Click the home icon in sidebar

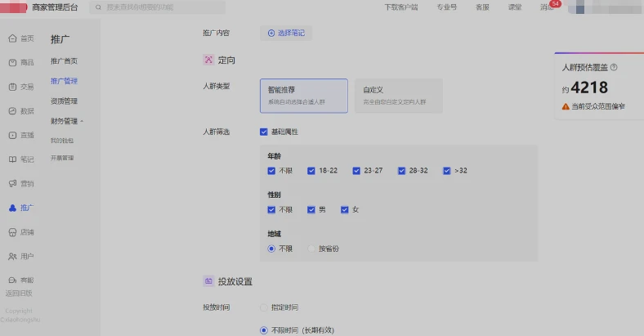[x=13, y=38]
